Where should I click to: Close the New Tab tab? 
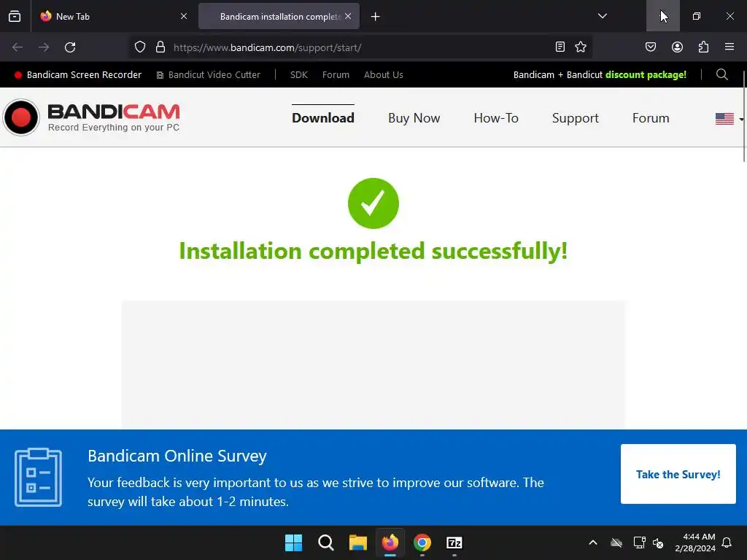[184, 16]
